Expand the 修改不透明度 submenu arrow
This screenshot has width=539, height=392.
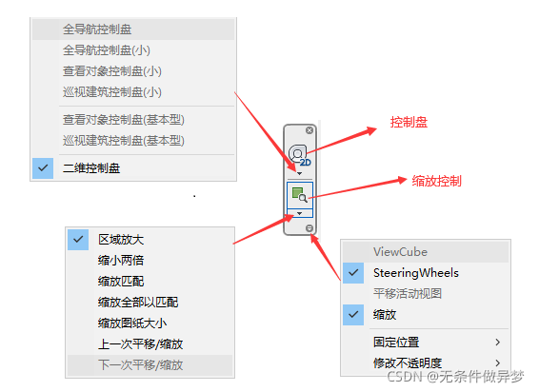click(497, 363)
